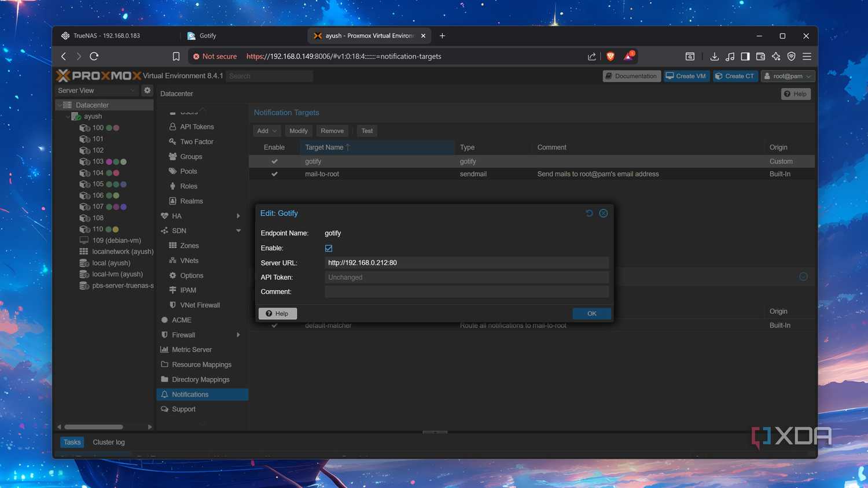Toggle enable checkmark for mail-to-root row
Image resolution: width=868 pixels, height=488 pixels.
pos(274,174)
